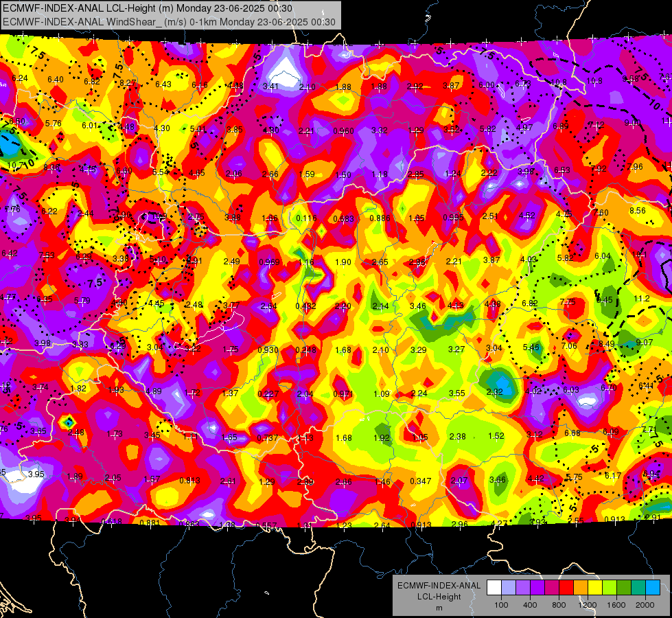Click the legend scale label 400
This screenshot has height=618, width=672.
pyautogui.click(x=530, y=605)
